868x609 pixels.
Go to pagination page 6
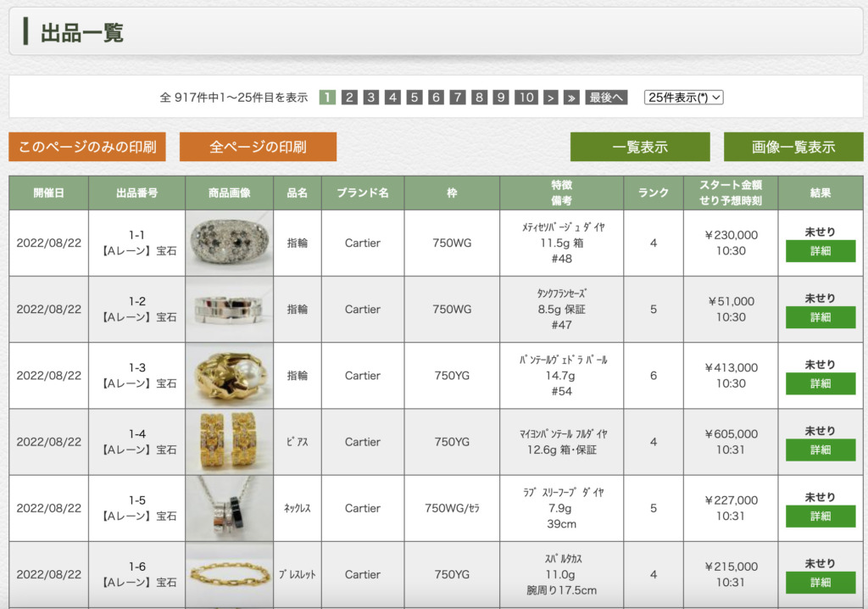pos(436,98)
